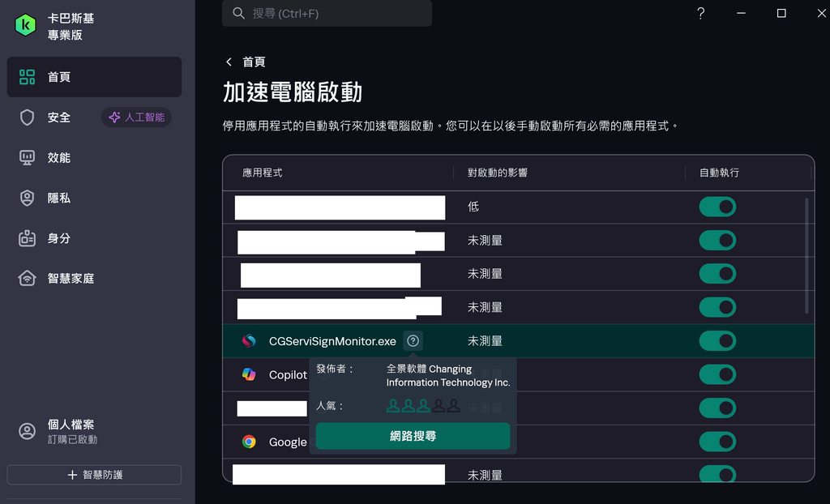Go back using the arrow beside 首頁

coord(229,62)
